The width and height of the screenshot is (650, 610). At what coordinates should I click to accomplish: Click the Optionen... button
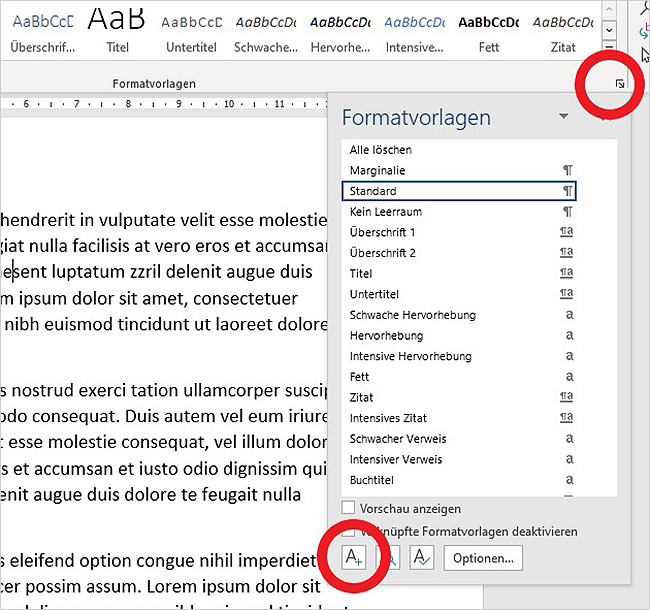[483, 558]
